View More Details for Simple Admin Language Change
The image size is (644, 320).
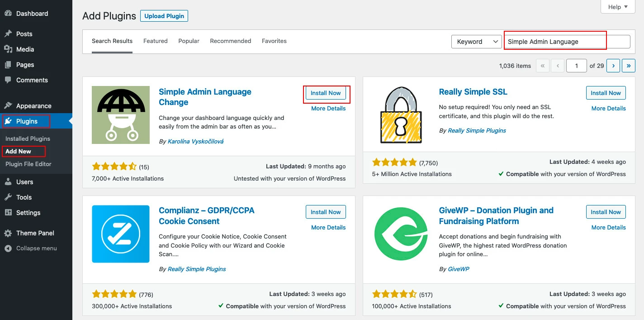pos(328,109)
